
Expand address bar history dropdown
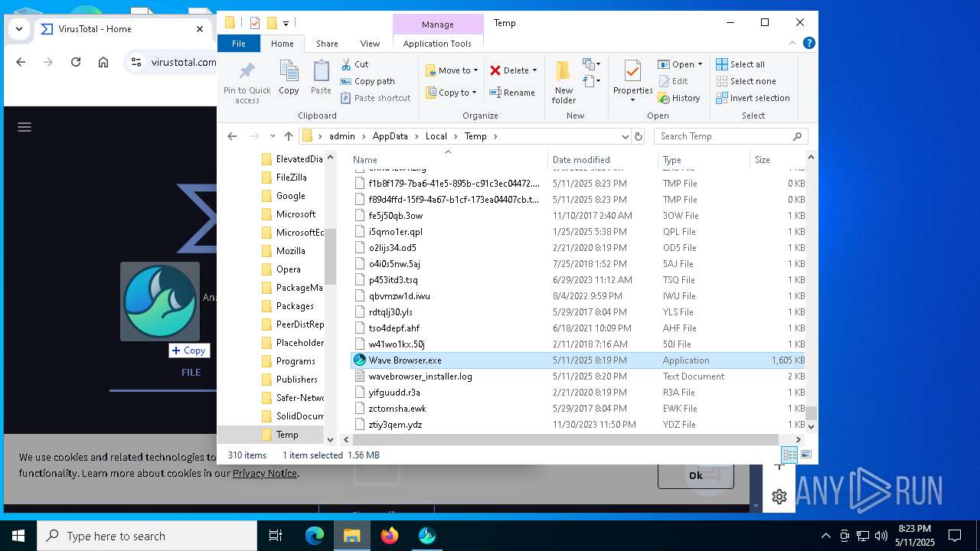[x=626, y=136]
